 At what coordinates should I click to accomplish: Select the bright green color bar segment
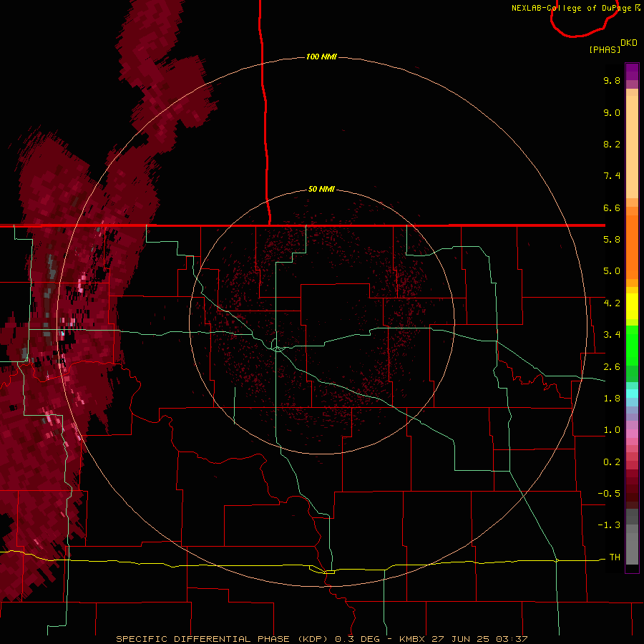click(632, 346)
